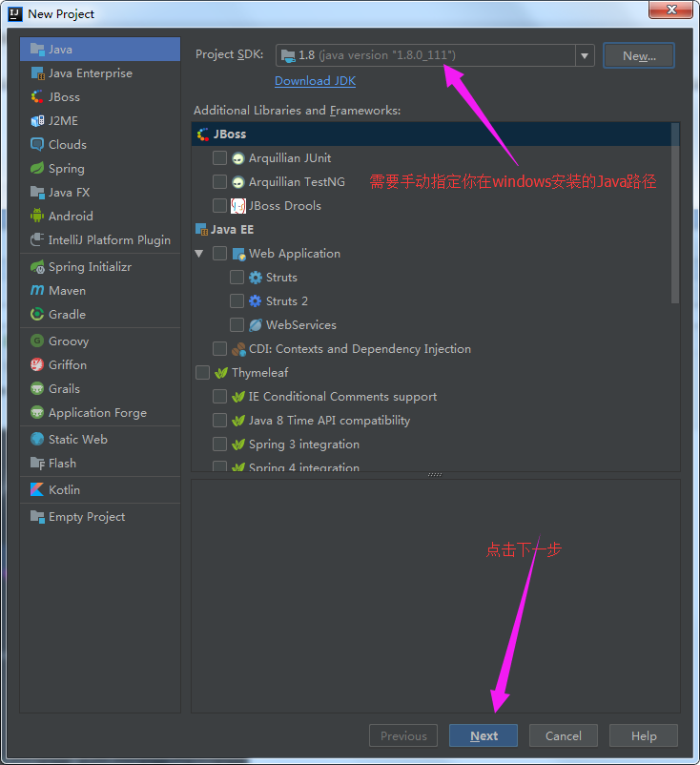The width and height of the screenshot is (700, 765).
Task: Click the Cancel button
Action: tap(564, 735)
